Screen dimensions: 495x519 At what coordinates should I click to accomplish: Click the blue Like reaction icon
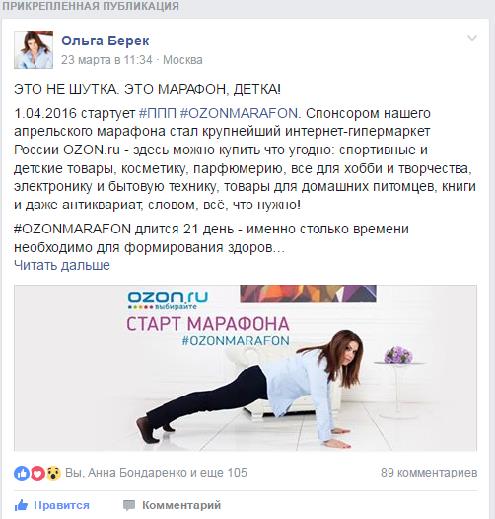(x=22, y=473)
